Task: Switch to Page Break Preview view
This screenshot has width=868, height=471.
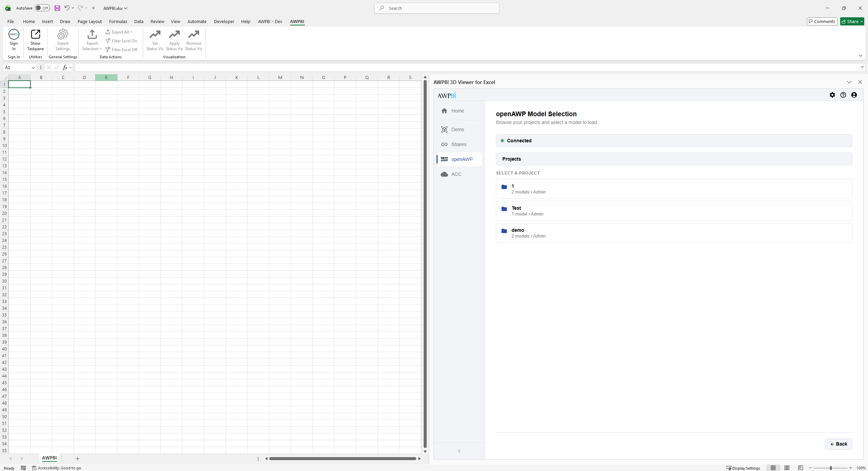Action: [800, 468]
